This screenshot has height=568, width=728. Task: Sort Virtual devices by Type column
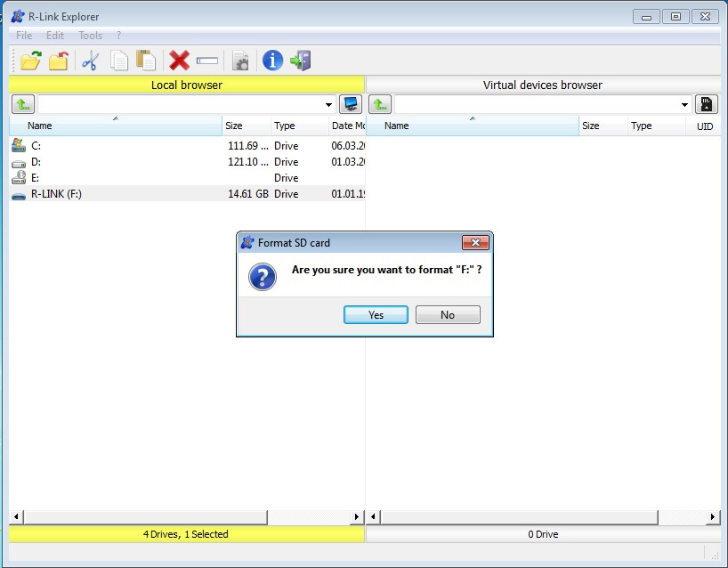(x=657, y=126)
